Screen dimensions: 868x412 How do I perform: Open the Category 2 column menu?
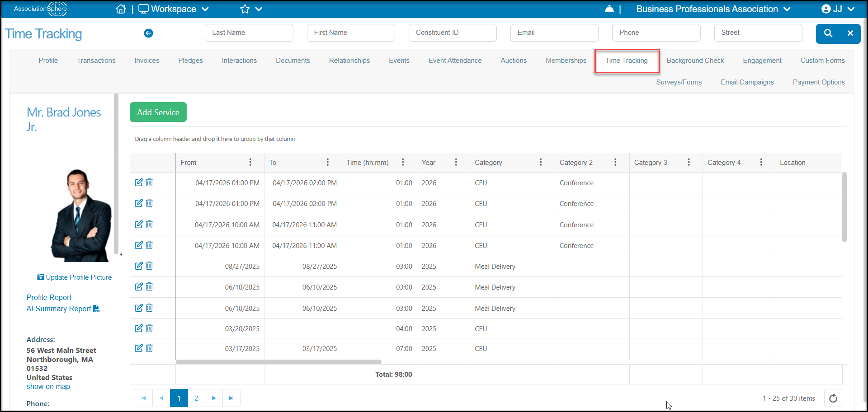click(x=615, y=162)
